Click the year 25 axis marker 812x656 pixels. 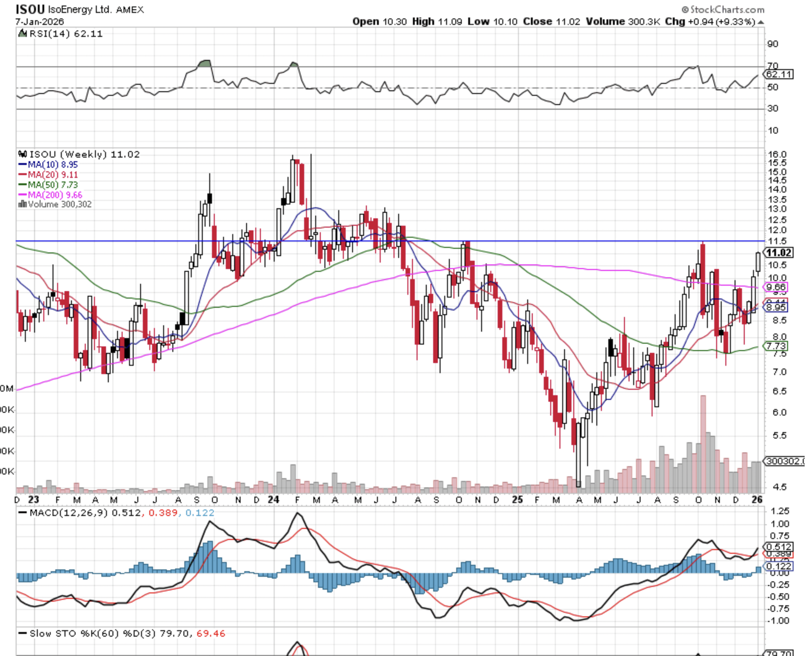pyautogui.click(x=517, y=500)
